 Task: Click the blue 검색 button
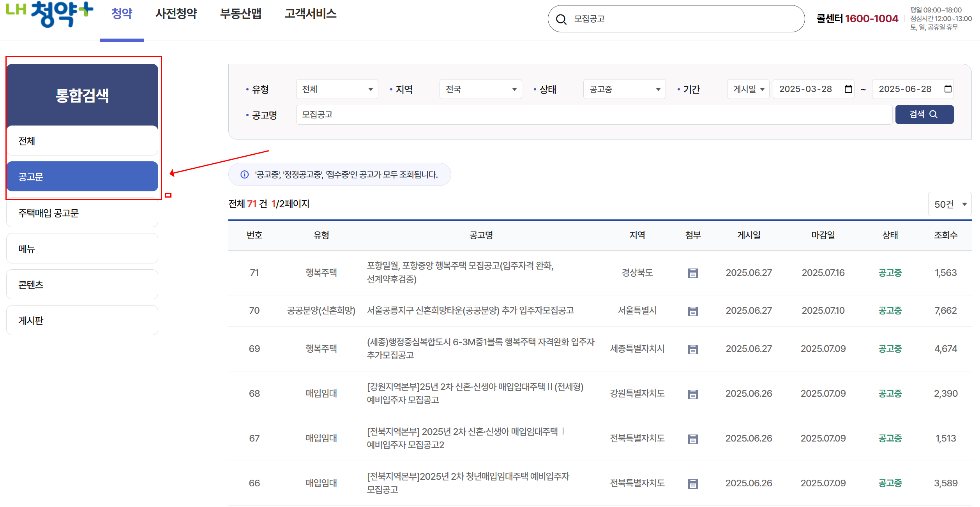(924, 115)
